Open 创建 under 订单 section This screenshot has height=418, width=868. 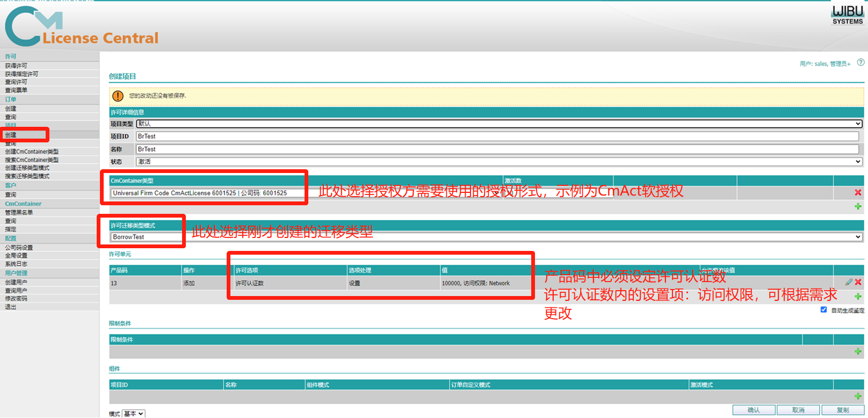pyautogui.click(x=11, y=109)
